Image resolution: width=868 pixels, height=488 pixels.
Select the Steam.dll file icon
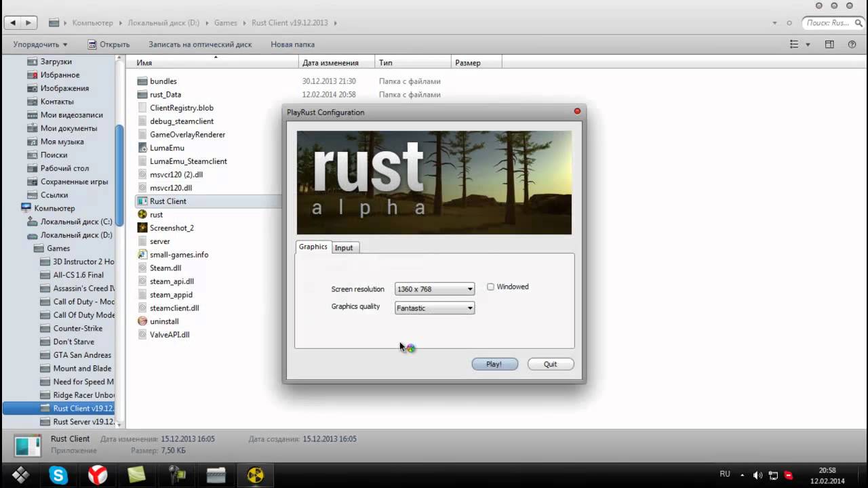[x=142, y=268]
